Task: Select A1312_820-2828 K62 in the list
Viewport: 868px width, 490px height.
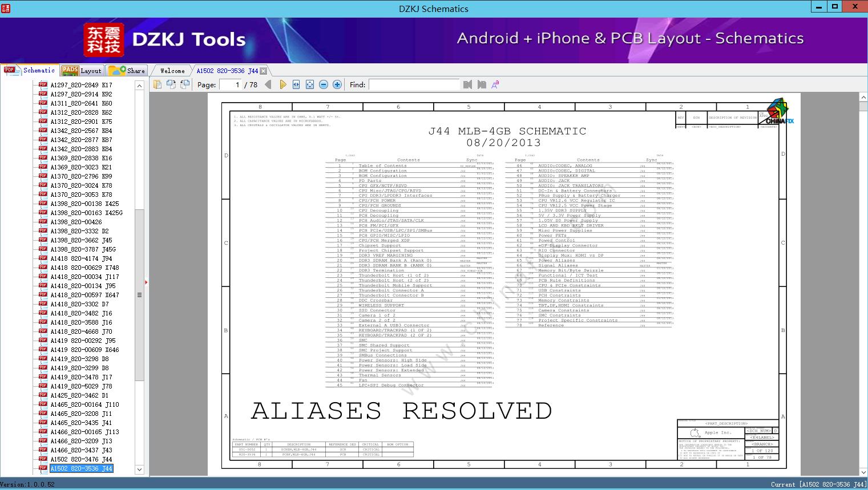Action: pos(81,112)
